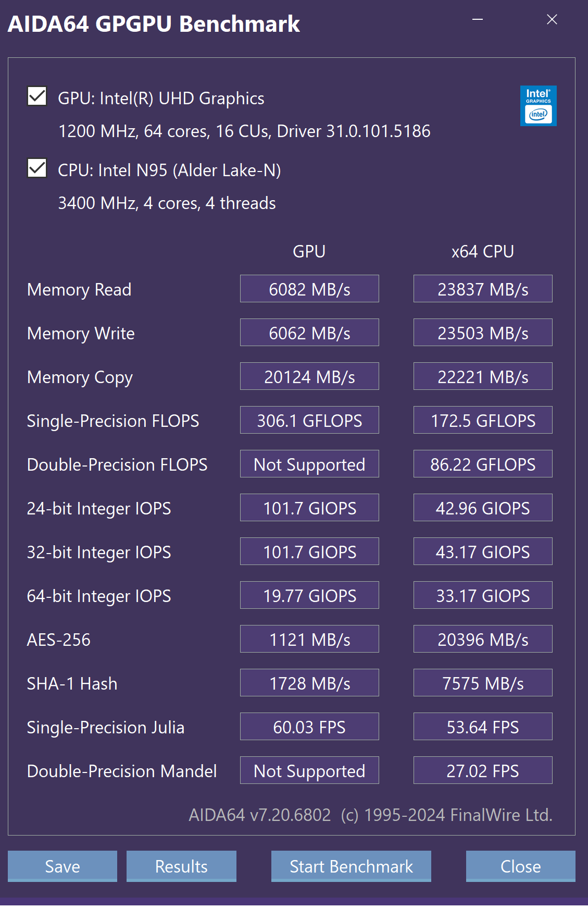Viewport: 588px width, 908px height.
Task: Select the CPU 64-bit Integer IOPS result
Action: click(x=483, y=595)
